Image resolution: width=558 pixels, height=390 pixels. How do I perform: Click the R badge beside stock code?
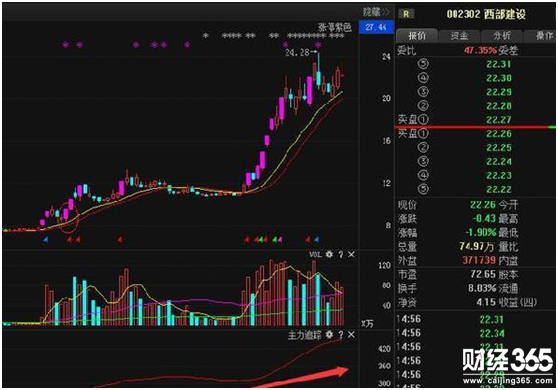point(406,14)
